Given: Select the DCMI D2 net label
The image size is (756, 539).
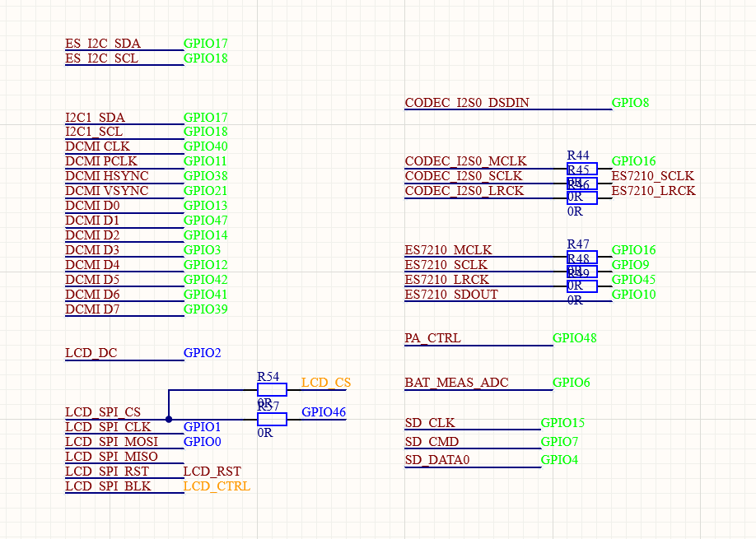Looking at the screenshot, I should tap(92, 235).
